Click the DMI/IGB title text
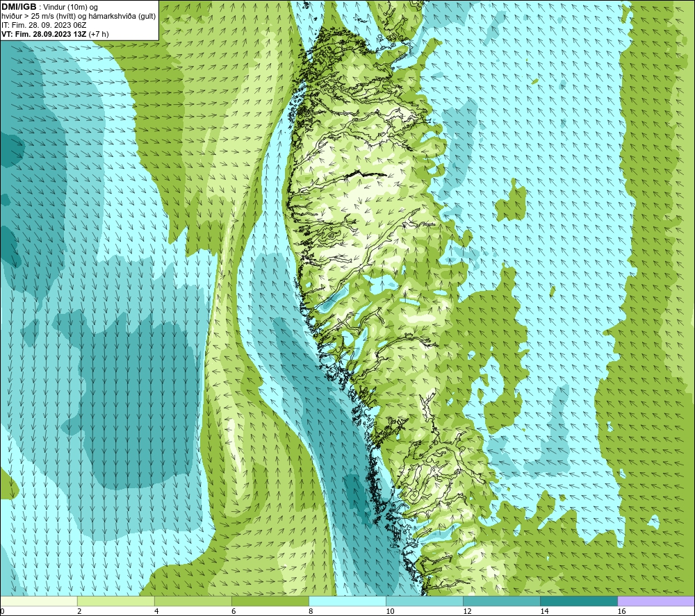The width and height of the screenshot is (695, 616). coord(19,7)
